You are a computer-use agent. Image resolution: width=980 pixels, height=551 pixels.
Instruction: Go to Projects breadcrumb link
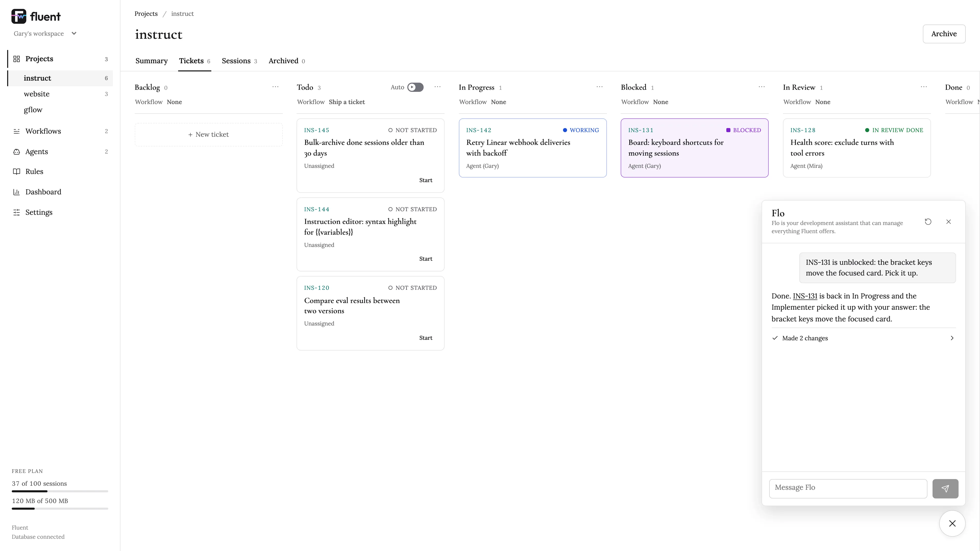tap(146, 14)
